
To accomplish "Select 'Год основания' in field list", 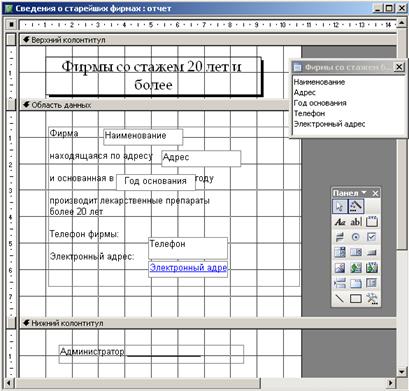I will click(x=320, y=103).
